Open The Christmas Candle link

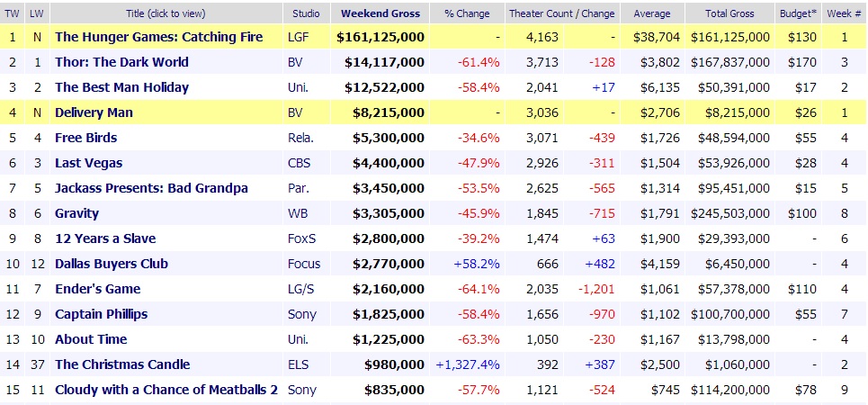click(x=122, y=364)
